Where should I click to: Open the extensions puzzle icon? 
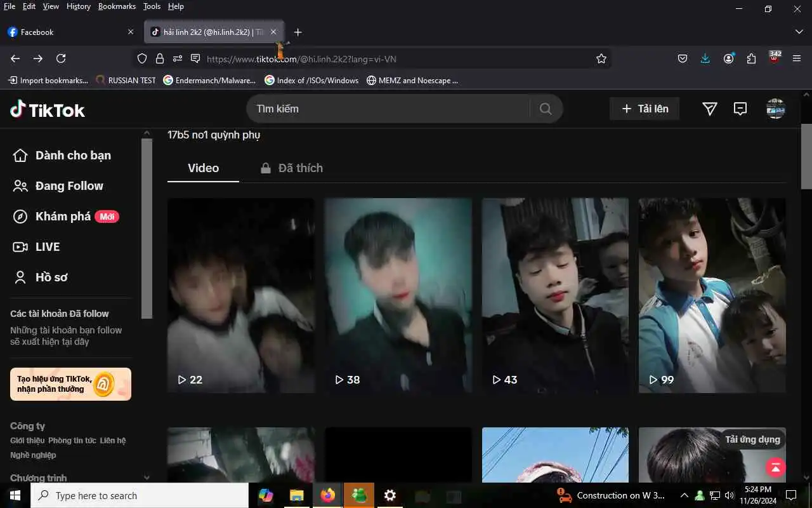[x=751, y=58]
